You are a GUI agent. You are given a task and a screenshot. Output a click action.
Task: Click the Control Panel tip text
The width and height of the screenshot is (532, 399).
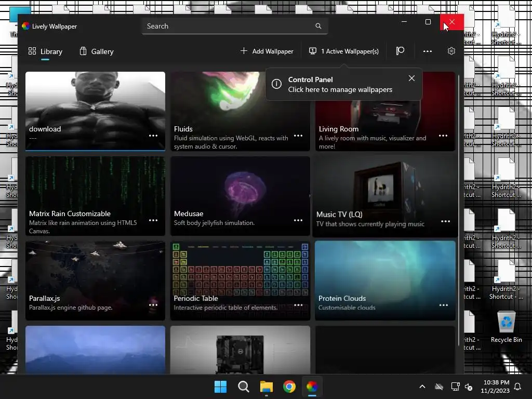(x=340, y=85)
